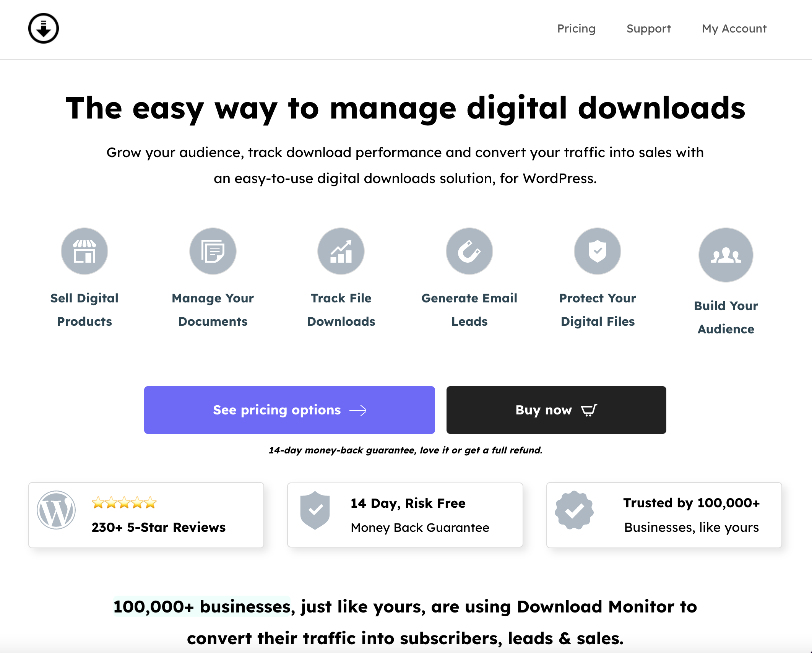Open the Support menu item
The height and width of the screenshot is (653, 812).
coord(648,29)
